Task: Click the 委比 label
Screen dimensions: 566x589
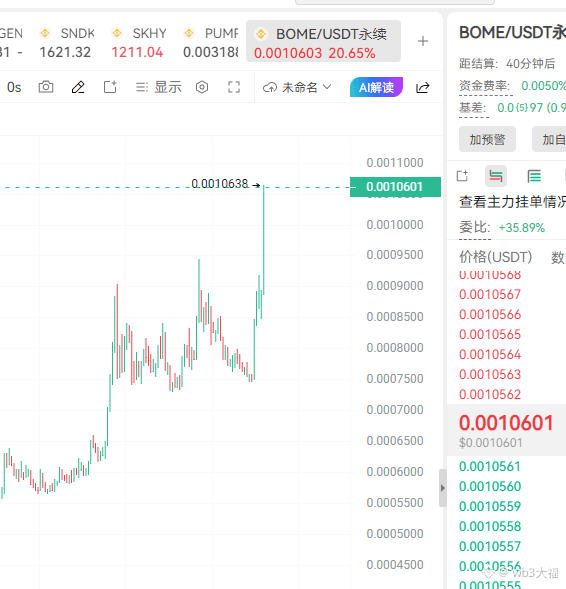Action: click(x=475, y=228)
